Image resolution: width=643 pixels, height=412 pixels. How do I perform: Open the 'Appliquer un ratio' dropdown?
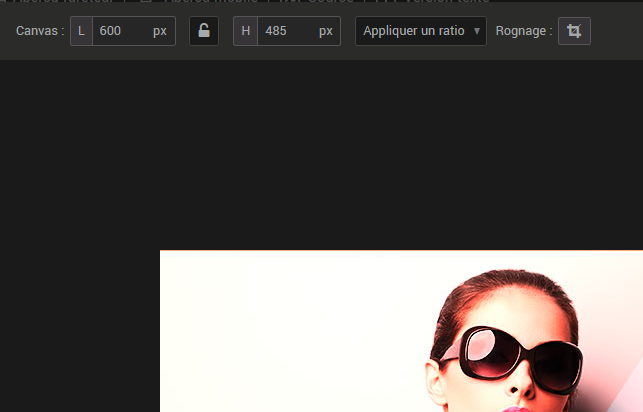tap(414, 31)
